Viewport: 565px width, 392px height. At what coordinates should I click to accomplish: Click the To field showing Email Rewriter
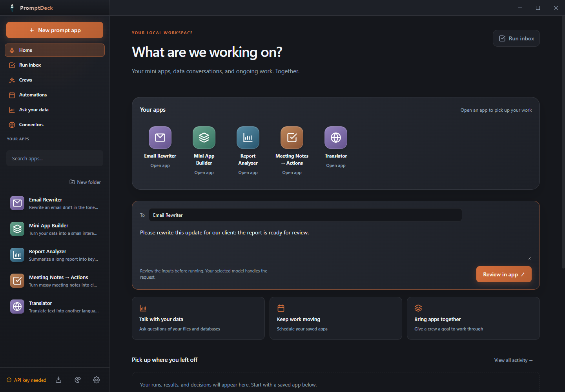tap(305, 215)
